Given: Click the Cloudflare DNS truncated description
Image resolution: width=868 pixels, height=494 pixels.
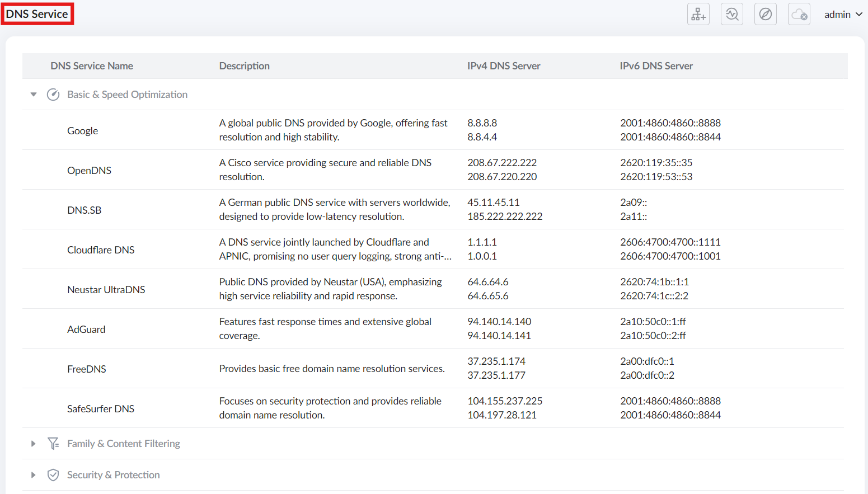Looking at the screenshot, I should pyautogui.click(x=335, y=249).
